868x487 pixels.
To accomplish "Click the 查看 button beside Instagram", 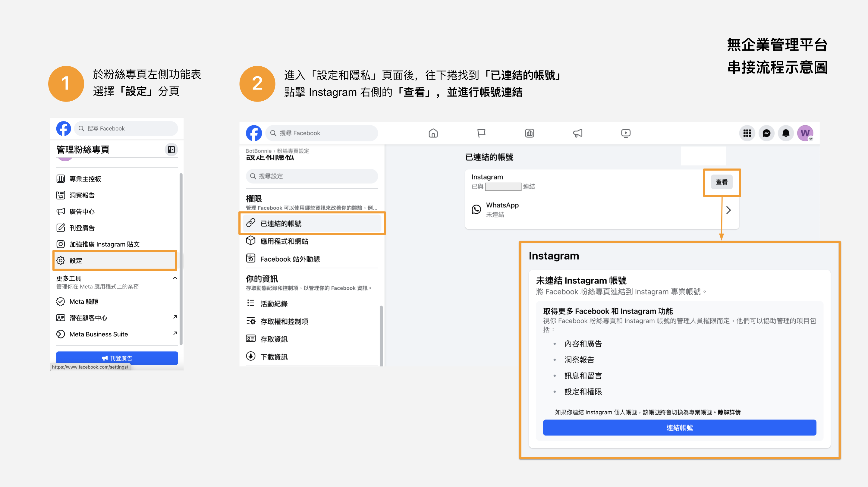I will tap(722, 182).
